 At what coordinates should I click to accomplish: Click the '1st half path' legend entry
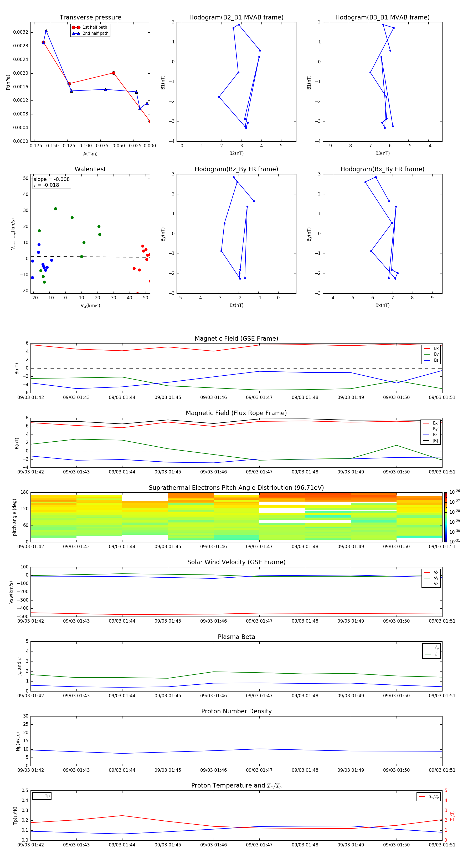point(90,27)
